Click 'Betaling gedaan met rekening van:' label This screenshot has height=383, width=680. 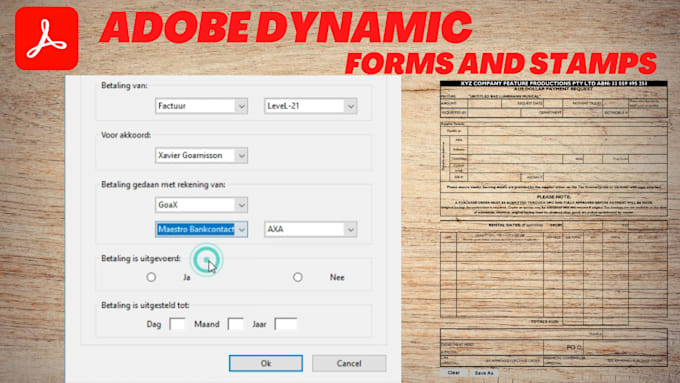(x=163, y=184)
